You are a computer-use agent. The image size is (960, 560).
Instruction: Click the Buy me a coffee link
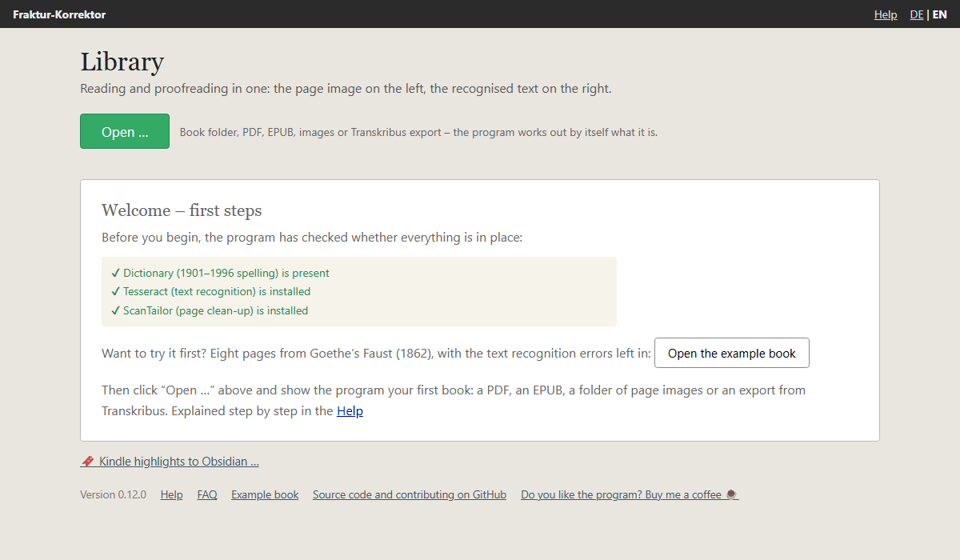(x=630, y=494)
